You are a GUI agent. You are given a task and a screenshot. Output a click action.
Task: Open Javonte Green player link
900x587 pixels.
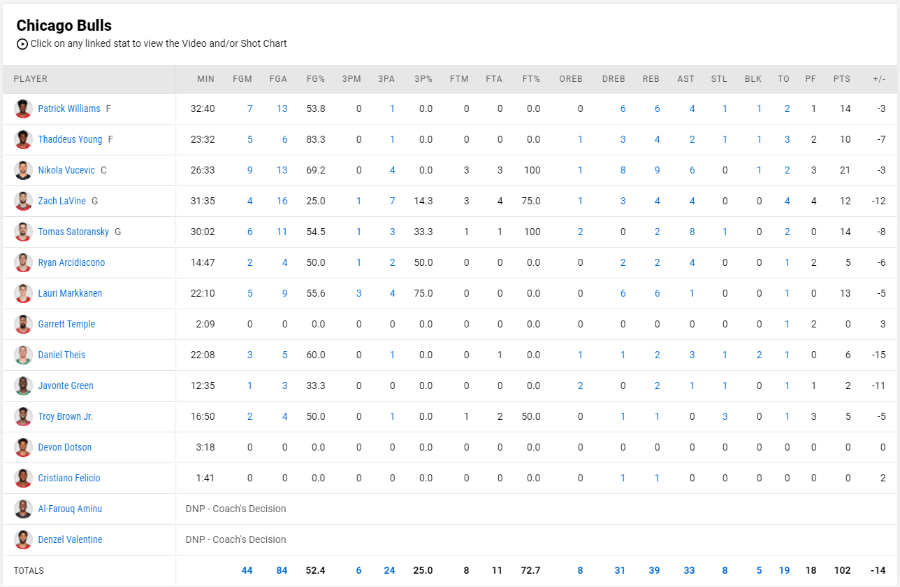65,386
